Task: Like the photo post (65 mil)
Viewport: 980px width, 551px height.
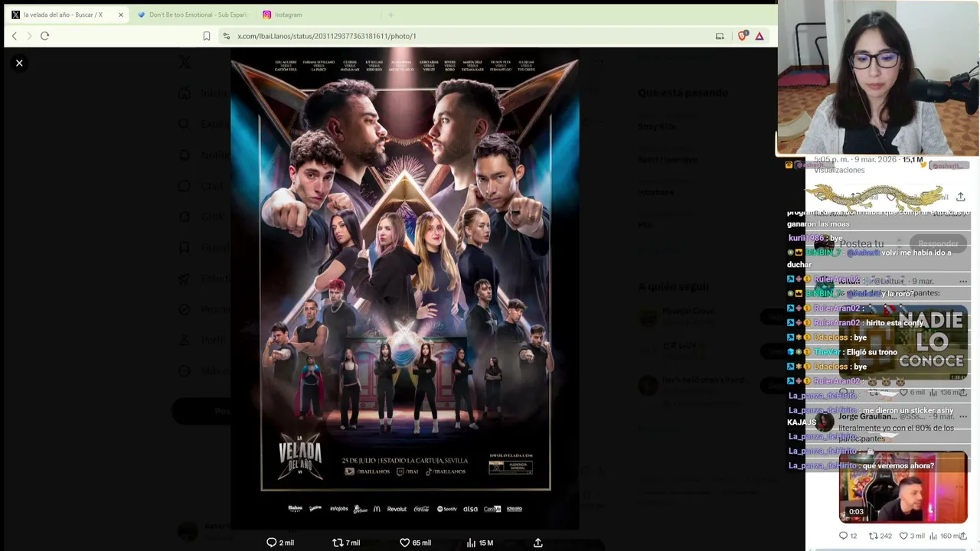Action: coord(415,543)
